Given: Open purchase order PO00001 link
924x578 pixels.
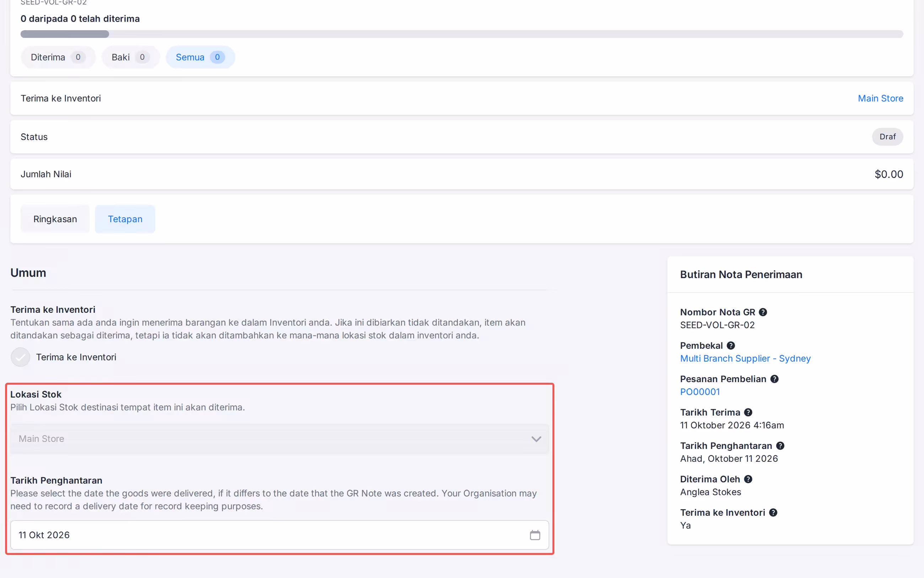Looking at the screenshot, I should [700, 392].
